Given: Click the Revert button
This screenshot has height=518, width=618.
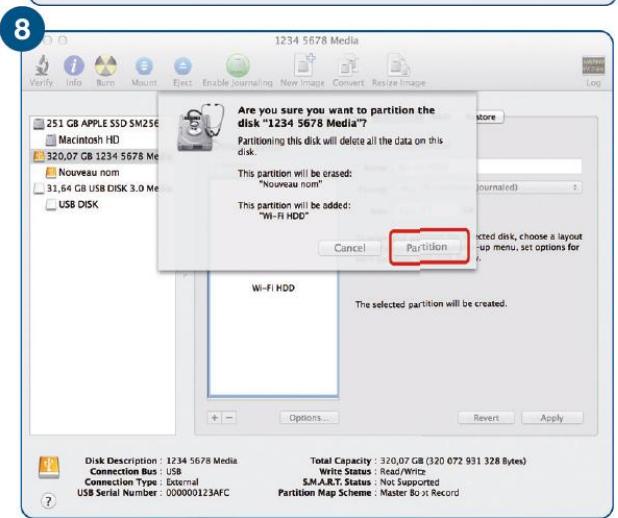Looking at the screenshot, I should 486,418.
